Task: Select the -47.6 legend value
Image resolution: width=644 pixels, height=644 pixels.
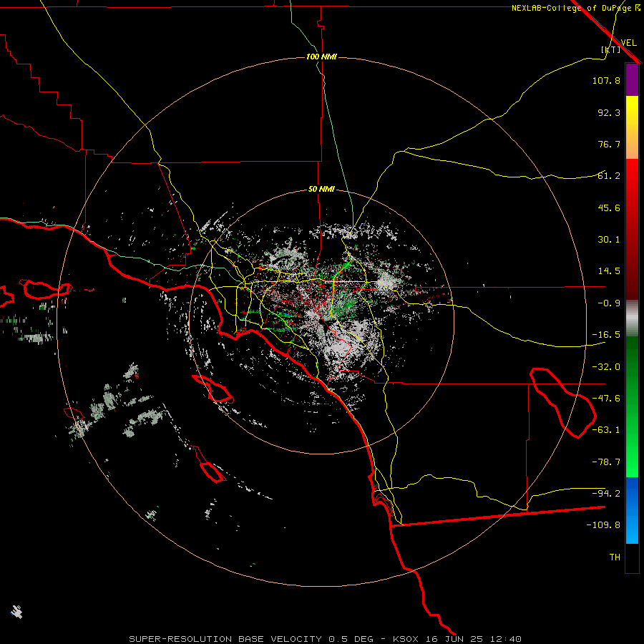Action: tap(606, 399)
